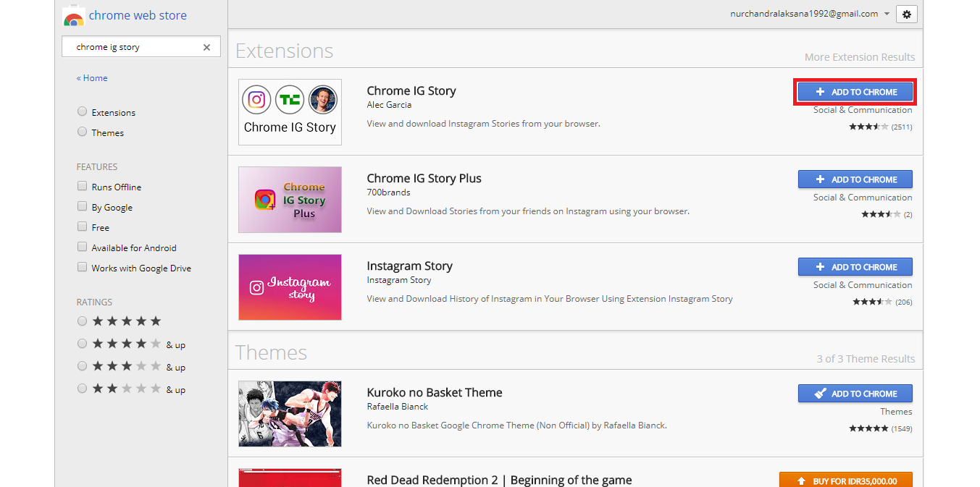Enable the Runs Offline checkbox

[83, 187]
